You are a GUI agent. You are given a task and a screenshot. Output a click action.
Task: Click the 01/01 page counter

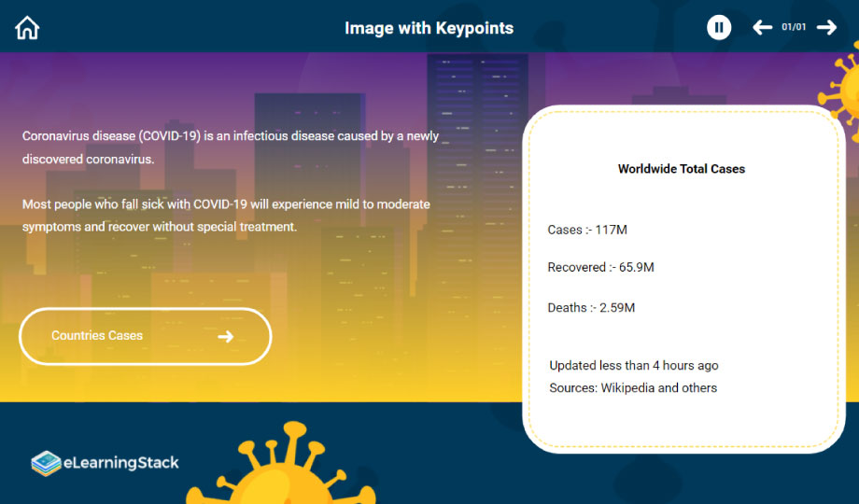(794, 27)
